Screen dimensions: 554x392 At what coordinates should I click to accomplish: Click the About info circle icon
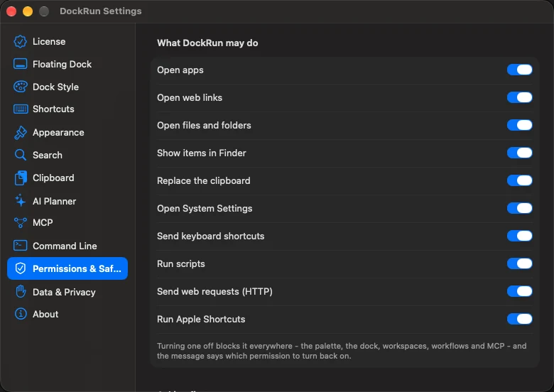click(x=21, y=314)
